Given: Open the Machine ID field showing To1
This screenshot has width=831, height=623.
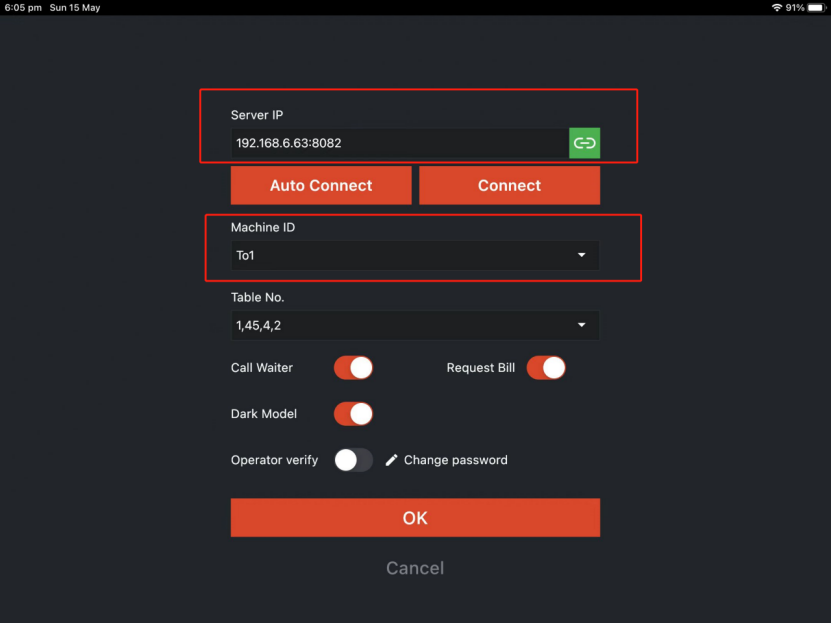Looking at the screenshot, I should click(x=400, y=256).
